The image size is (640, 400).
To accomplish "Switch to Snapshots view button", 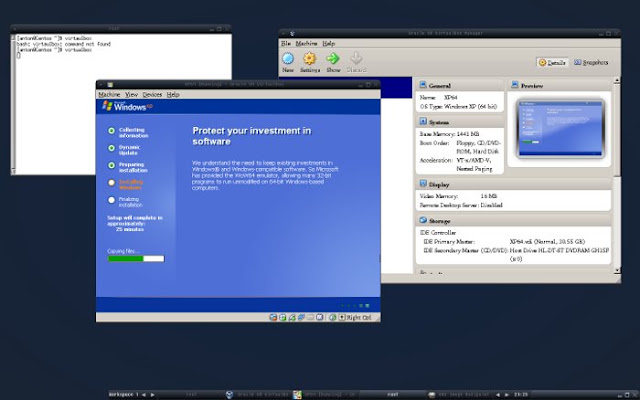I will click(x=591, y=62).
